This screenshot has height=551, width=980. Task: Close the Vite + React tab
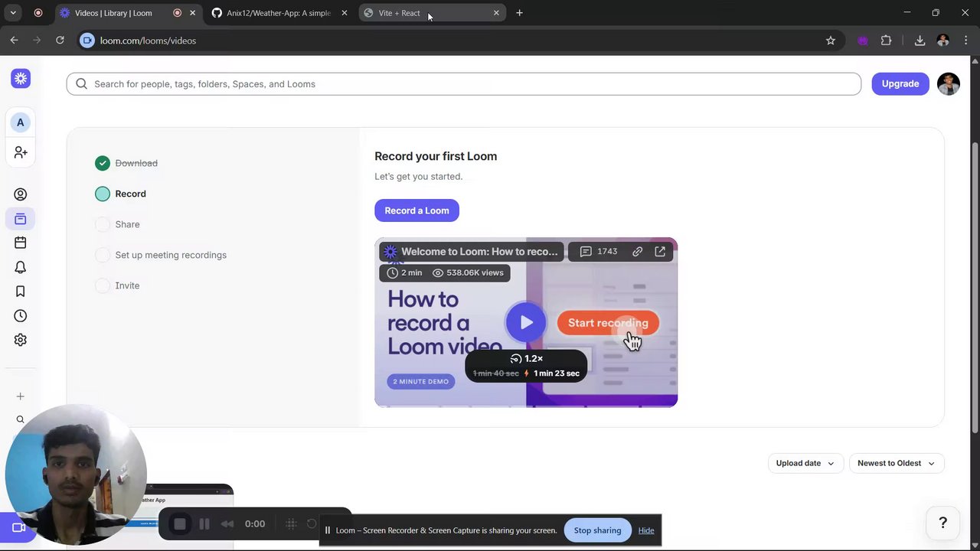(x=496, y=13)
